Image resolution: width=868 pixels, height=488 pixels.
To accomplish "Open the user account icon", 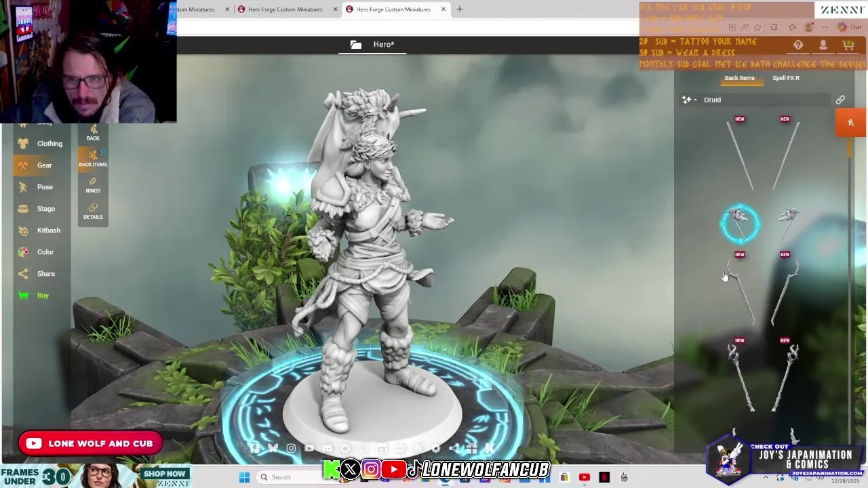I will (823, 45).
